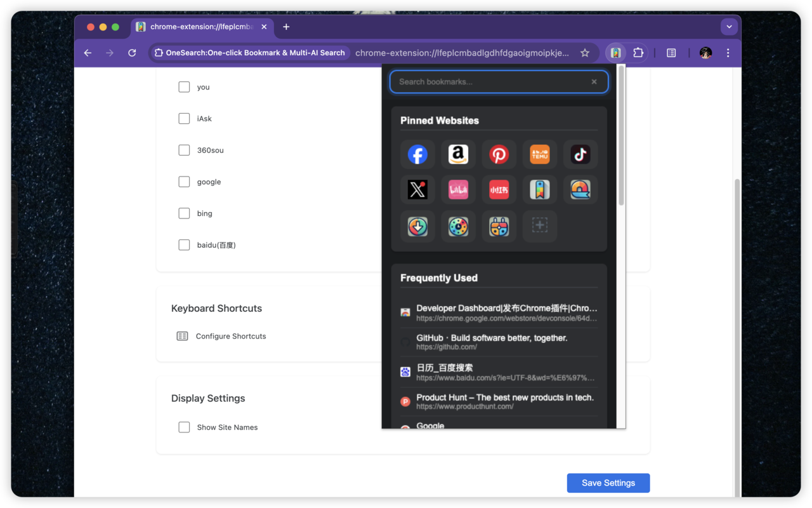This screenshot has width=812, height=508.
Task: Open the Product Hunt bookmark entry
Action: tap(499, 401)
